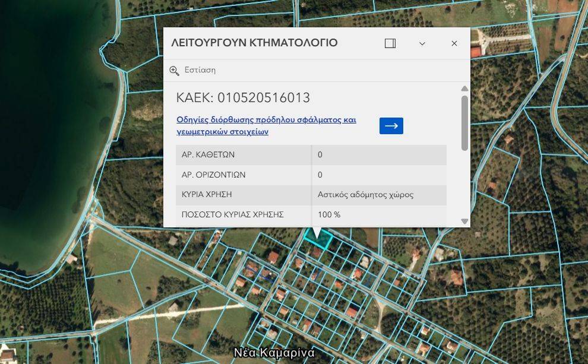
Task: Click the 100 % value cell
Action: click(x=329, y=214)
